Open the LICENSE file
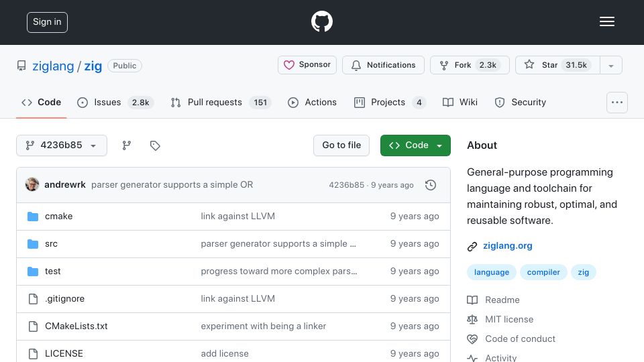The width and height of the screenshot is (644, 362). pyautogui.click(x=64, y=353)
